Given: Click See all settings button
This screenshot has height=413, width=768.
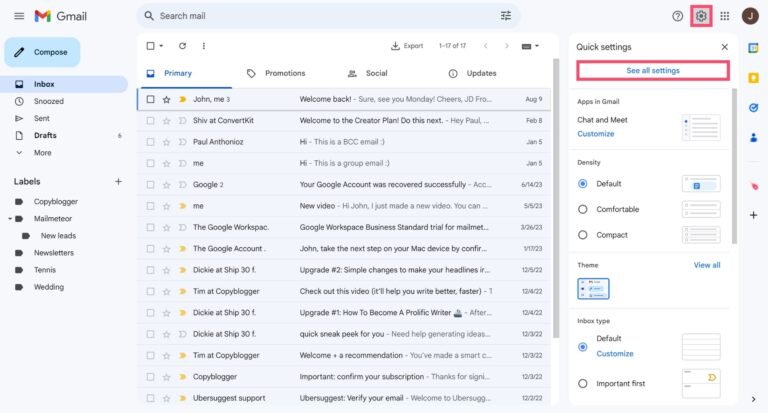Looking at the screenshot, I should click(x=653, y=71).
